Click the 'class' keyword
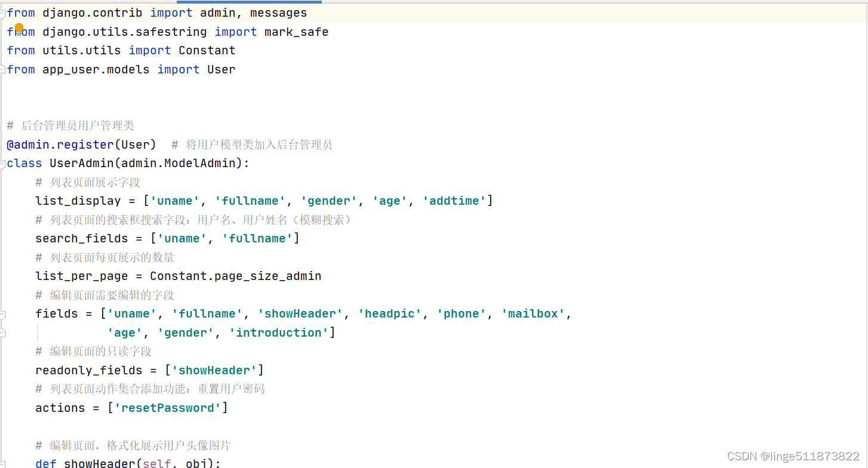Viewport: 868px width, 468px height. 24,163
